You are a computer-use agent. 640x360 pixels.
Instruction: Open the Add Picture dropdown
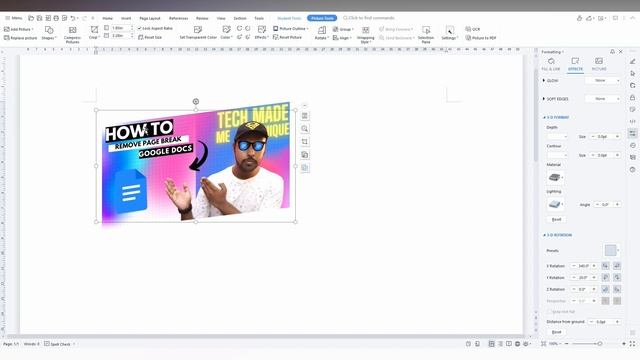point(19,29)
